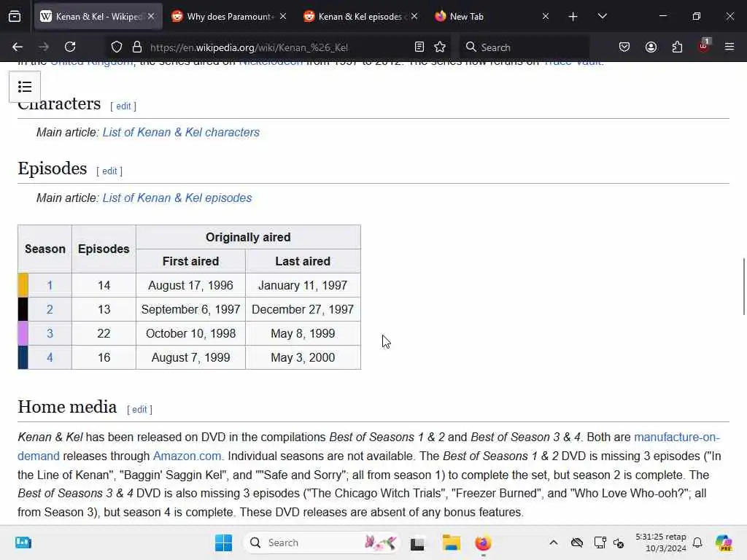Open Season 1 link in table
Viewport: 747px width, 560px height.
[50, 285]
